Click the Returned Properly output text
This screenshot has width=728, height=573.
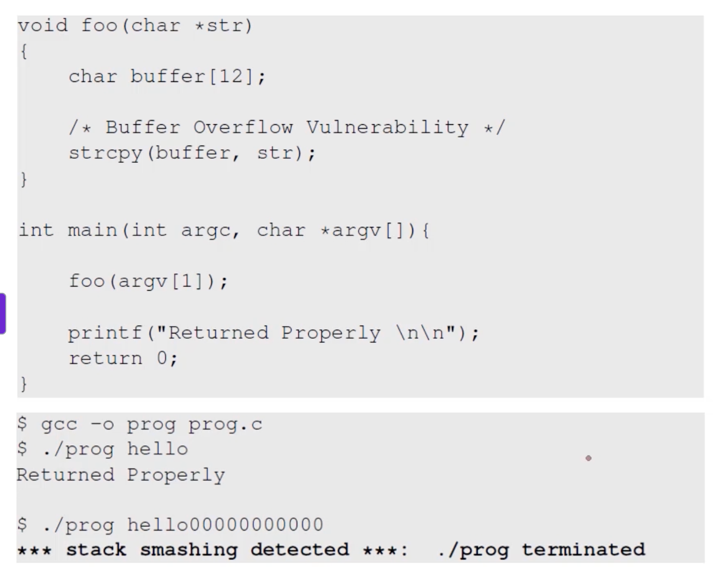pos(120,475)
